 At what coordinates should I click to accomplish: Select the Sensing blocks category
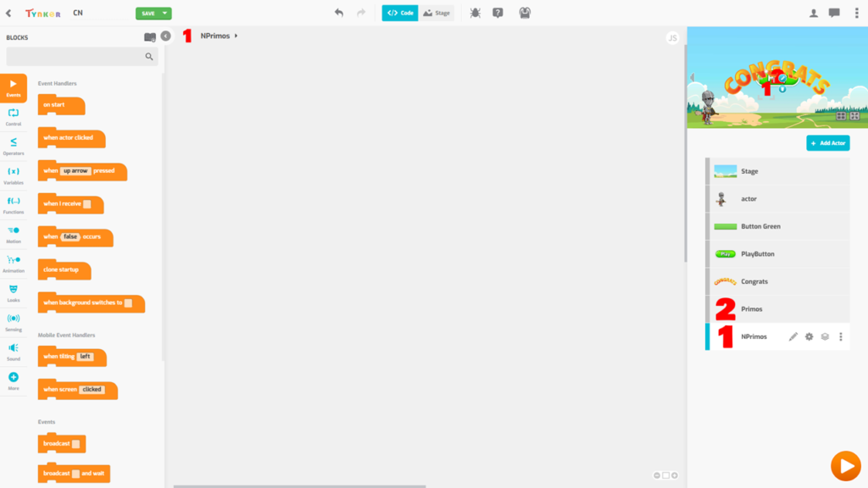click(14, 322)
